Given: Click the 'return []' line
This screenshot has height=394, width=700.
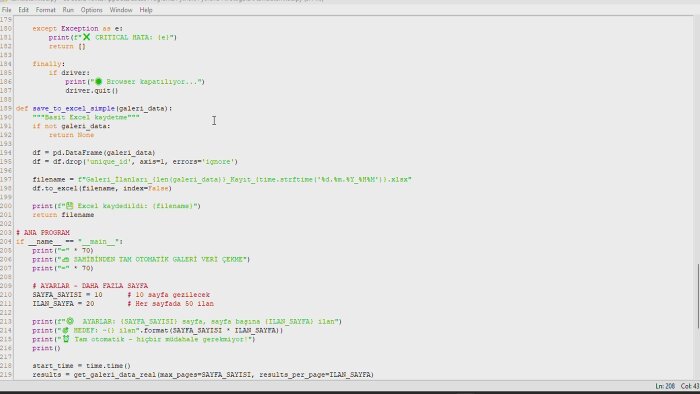Looking at the screenshot, I should click(67, 46).
